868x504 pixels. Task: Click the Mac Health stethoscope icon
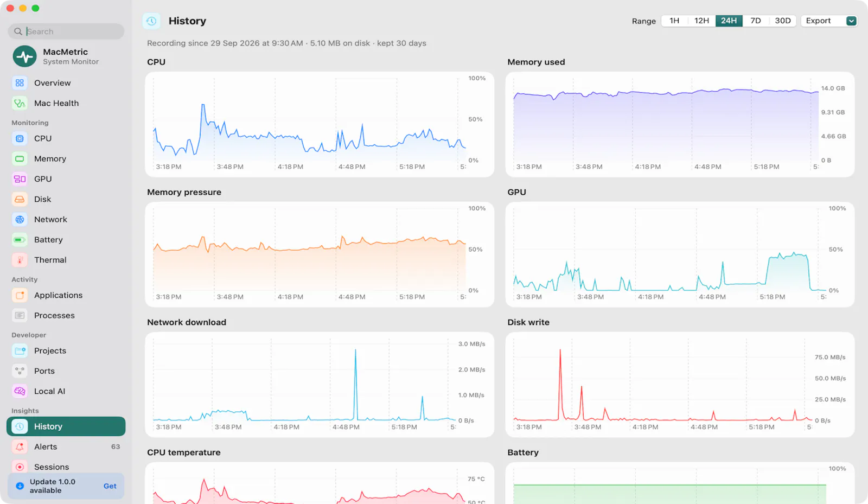point(20,103)
